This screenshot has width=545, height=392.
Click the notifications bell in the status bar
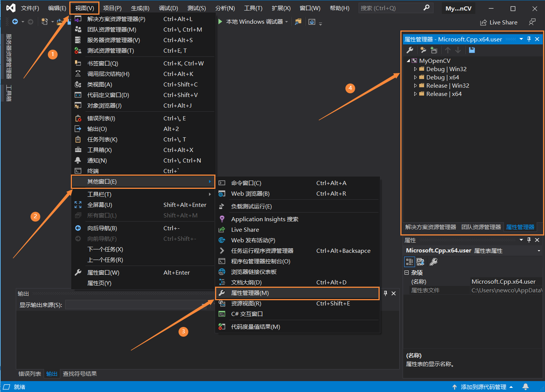pyautogui.click(x=526, y=386)
